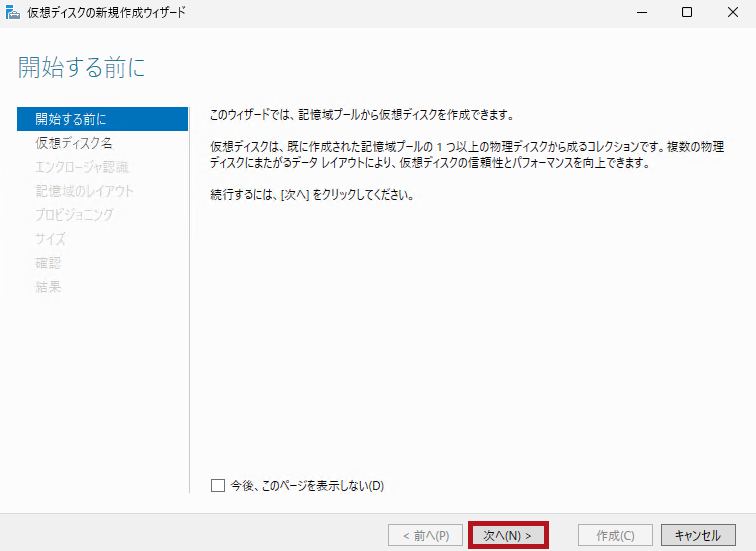Open the 記憶域のレイアウト sidebar step

84,191
